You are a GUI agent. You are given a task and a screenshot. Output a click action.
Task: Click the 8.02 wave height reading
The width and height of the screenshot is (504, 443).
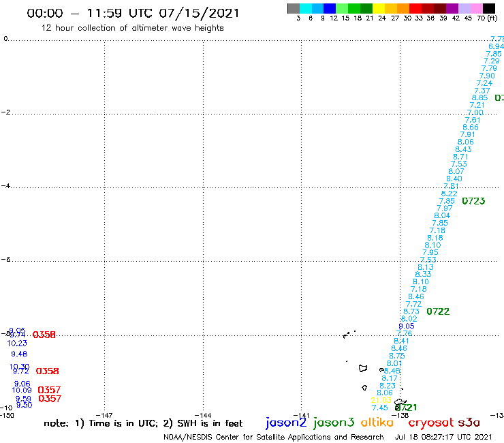(x=409, y=319)
